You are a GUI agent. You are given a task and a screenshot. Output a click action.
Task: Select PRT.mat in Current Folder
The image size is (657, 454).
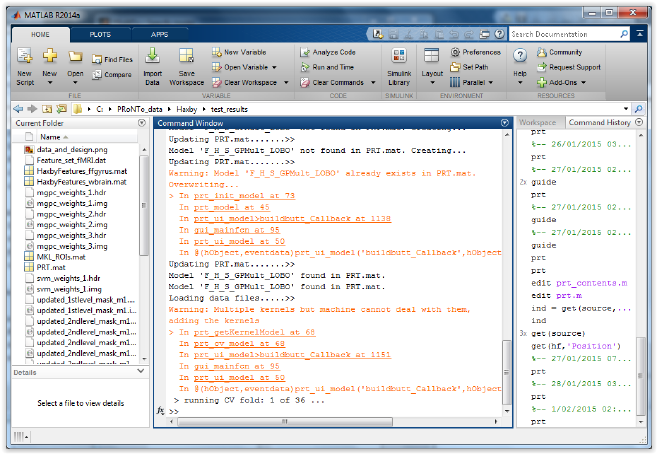coord(51,267)
